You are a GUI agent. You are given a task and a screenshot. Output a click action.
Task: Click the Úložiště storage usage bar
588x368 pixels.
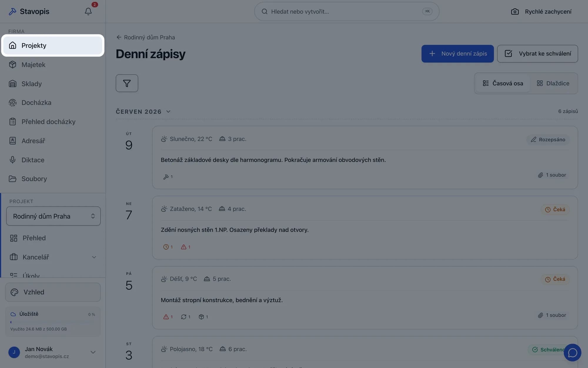coord(53,322)
